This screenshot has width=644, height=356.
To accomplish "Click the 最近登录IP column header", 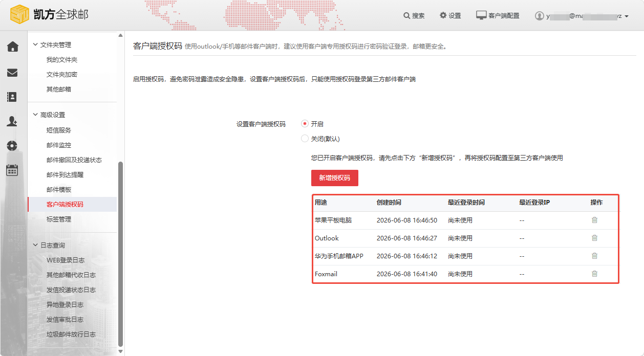I will [x=534, y=203].
